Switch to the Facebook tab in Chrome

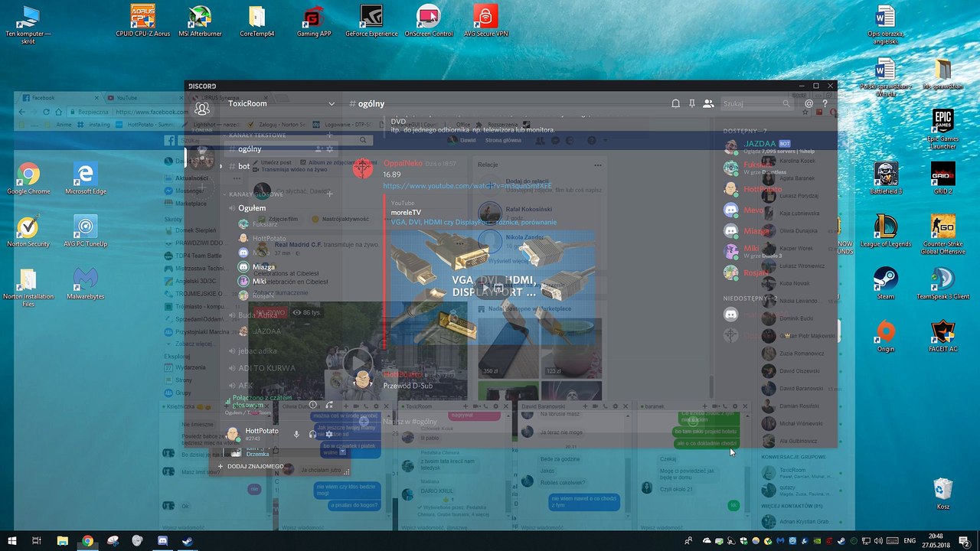[x=57, y=98]
